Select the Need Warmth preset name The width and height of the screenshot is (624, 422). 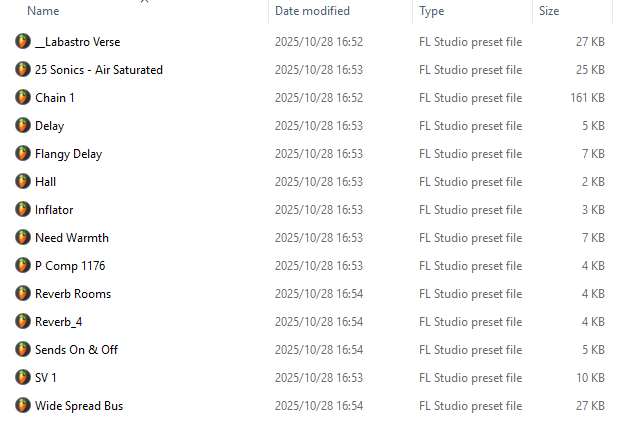coord(72,238)
